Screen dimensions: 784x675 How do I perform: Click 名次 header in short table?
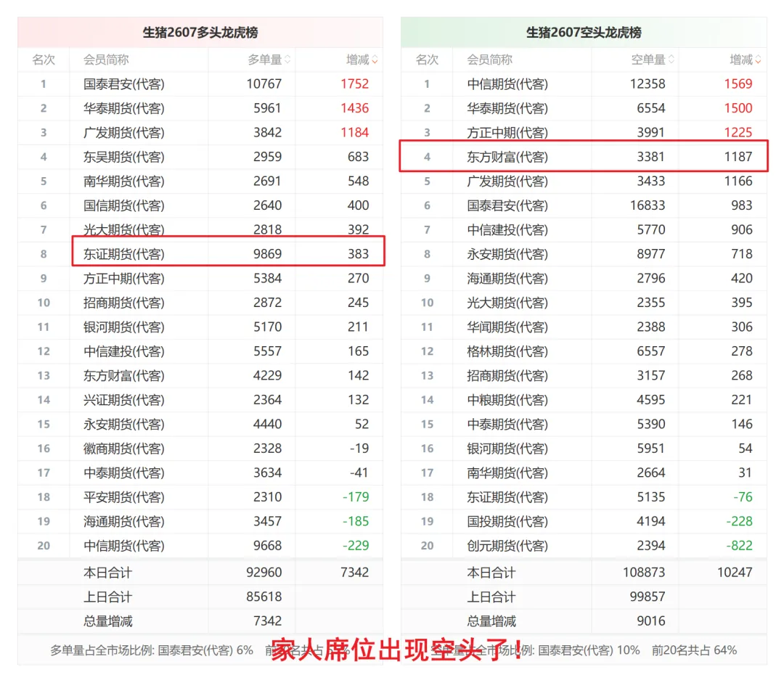pos(427,60)
